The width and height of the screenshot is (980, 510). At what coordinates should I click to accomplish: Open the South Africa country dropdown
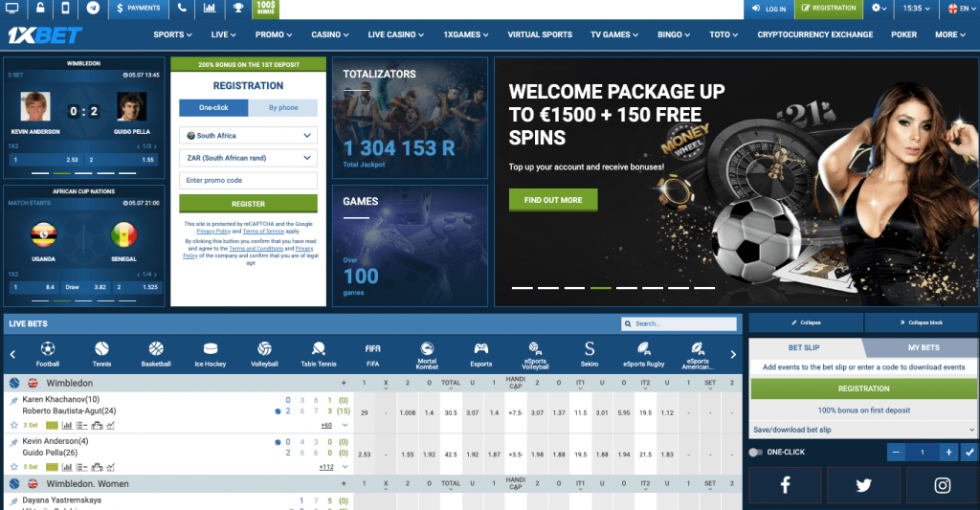[x=248, y=136]
